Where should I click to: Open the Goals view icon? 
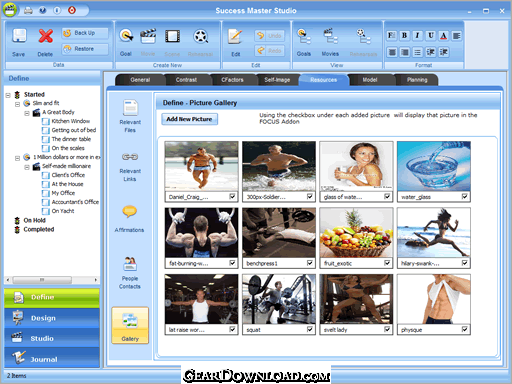point(304,37)
